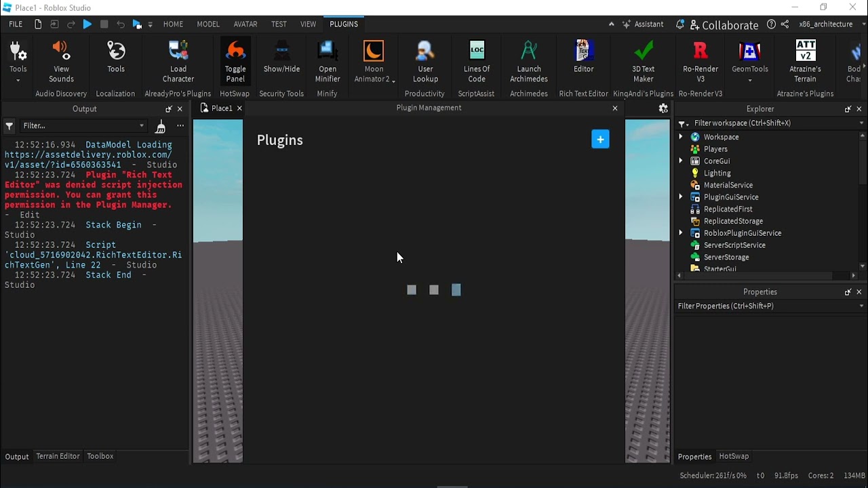The image size is (868, 488).
Task: Clear the Output log with broom icon
Action: click(x=161, y=125)
